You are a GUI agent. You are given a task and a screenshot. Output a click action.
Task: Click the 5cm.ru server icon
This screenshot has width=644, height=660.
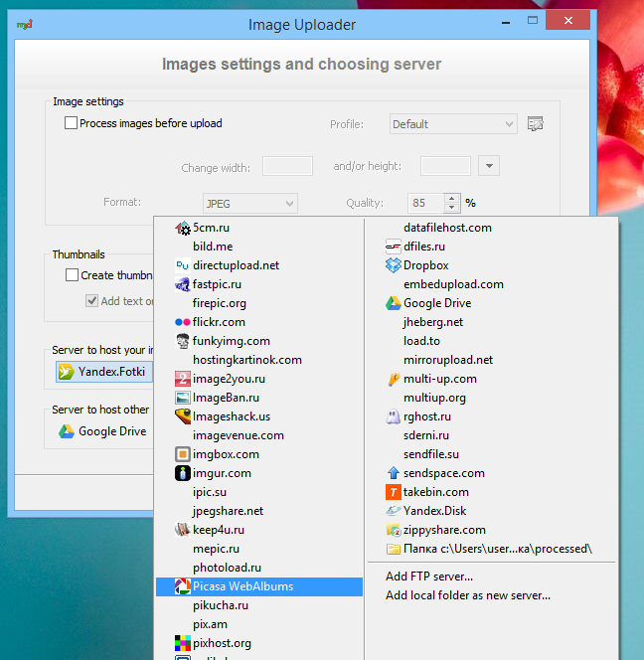click(x=183, y=228)
